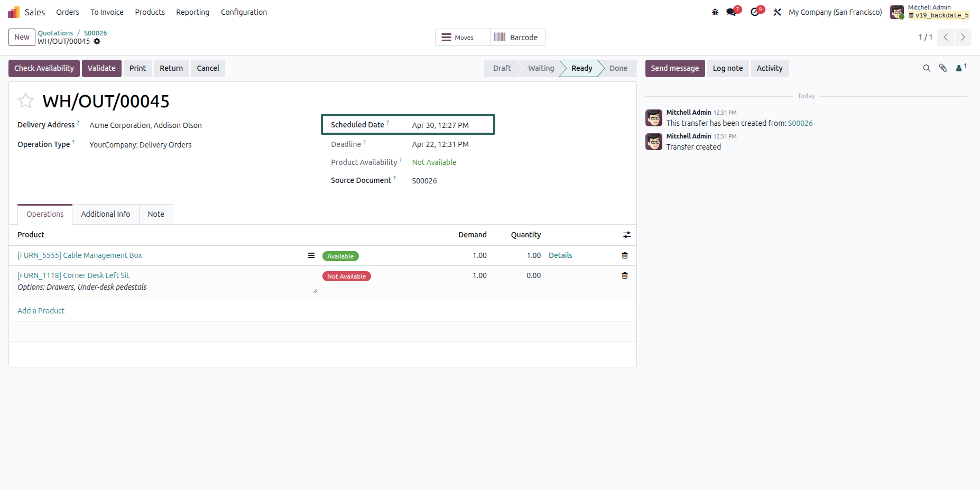Open S00026 breadcrumb link

click(x=96, y=33)
